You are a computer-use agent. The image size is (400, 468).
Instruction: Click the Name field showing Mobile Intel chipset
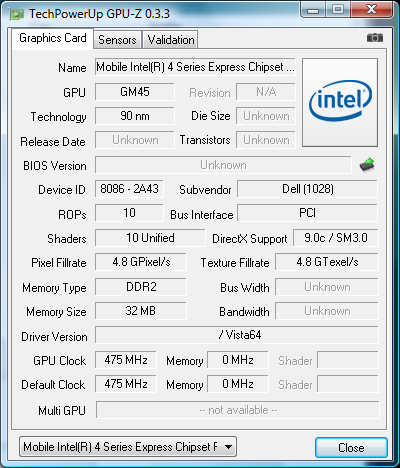(x=195, y=67)
